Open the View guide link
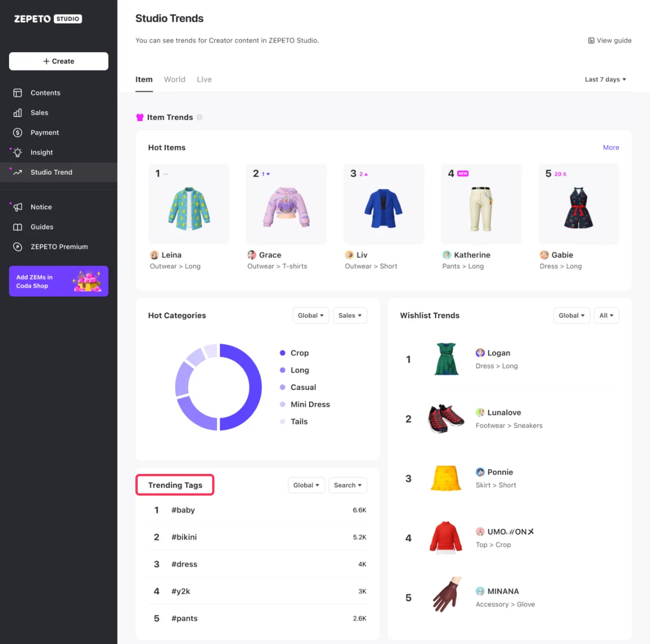This screenshot has width=650, height=644. (x=609, y=40)
